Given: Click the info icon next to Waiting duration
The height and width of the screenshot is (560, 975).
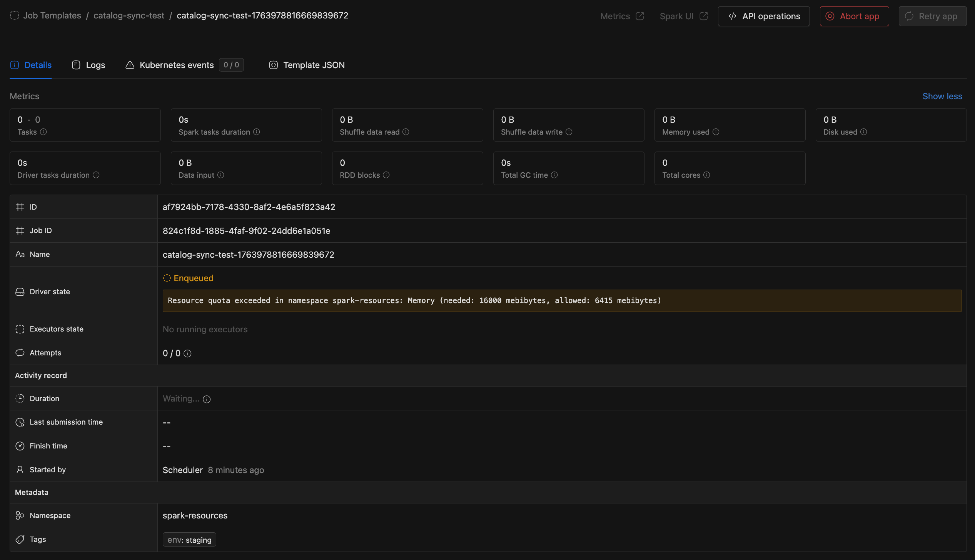Looking at the screenshot, I should pyautogui.click(x=207, y=399).
